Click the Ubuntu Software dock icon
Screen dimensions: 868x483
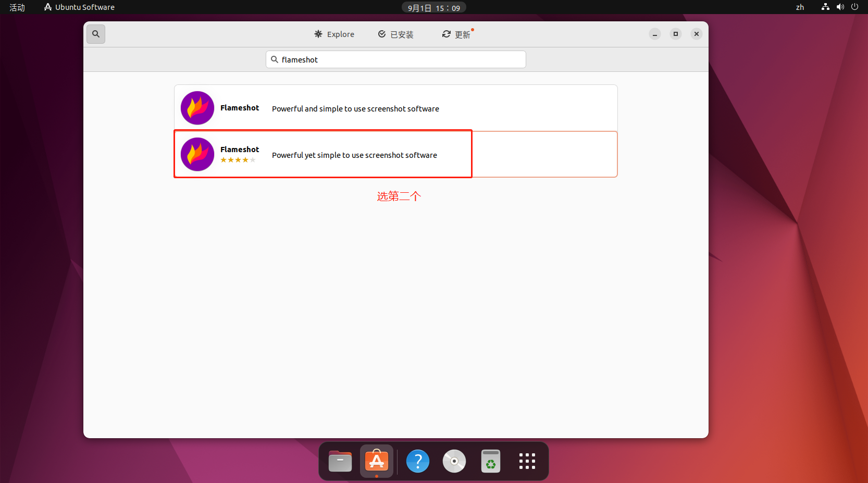[377, 461]
